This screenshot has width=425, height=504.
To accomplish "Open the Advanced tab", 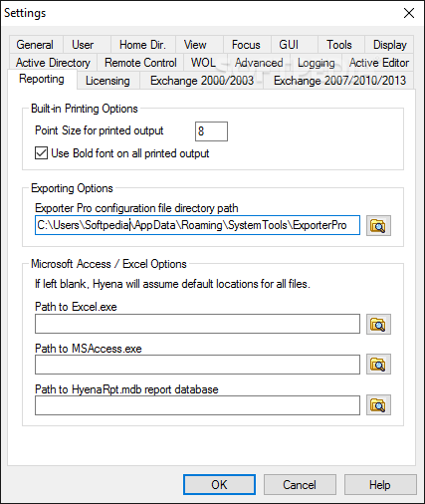I will [259, 63].
